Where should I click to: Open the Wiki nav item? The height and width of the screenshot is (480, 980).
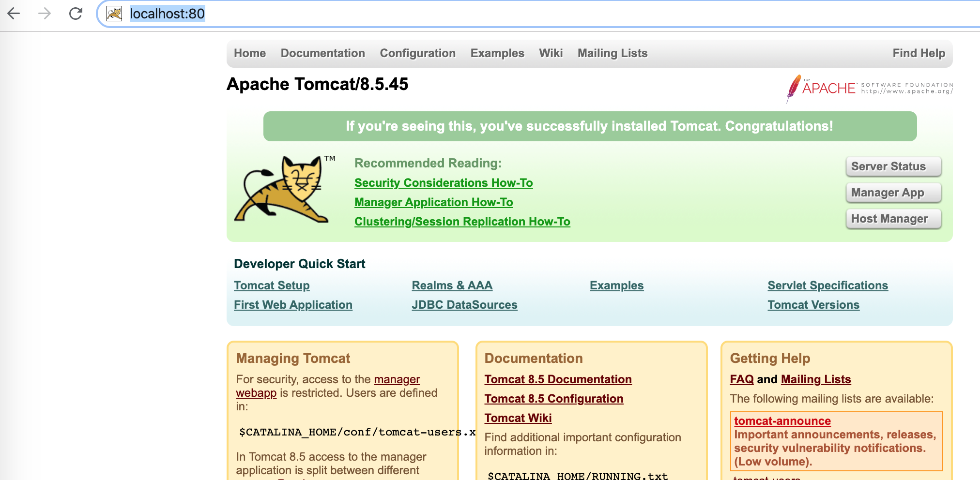[551, 53]
